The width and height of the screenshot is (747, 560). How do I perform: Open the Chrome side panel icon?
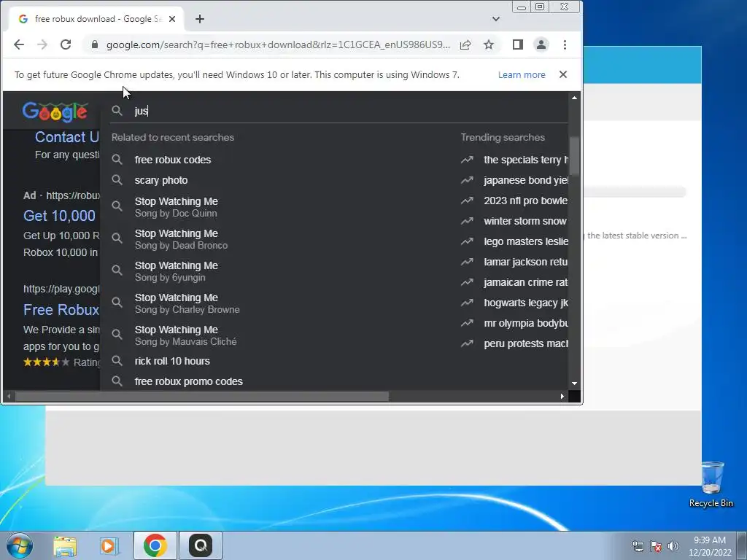[x=518, y=44]
